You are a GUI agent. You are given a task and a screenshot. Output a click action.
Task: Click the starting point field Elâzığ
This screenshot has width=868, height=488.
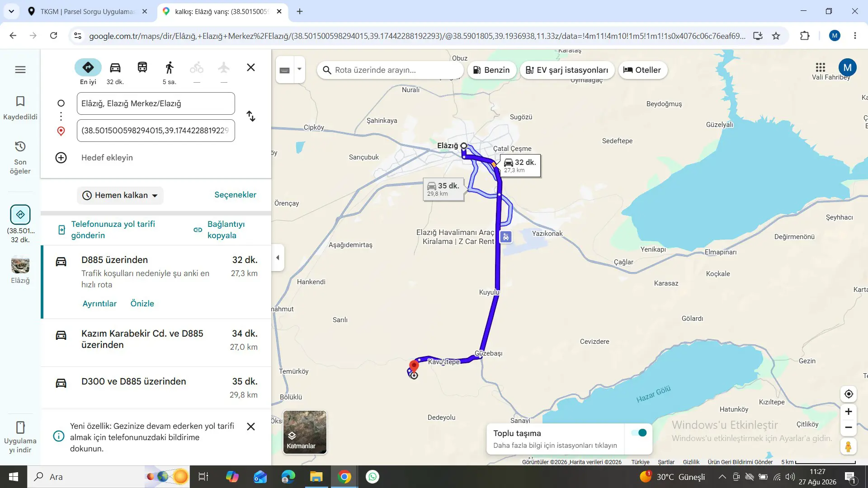(156, 103)
